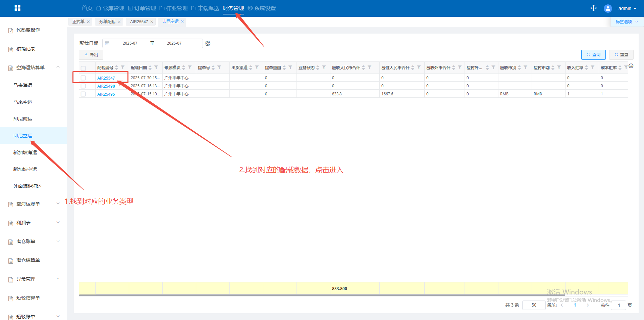Click the page size input showing 50
644x320 pixels.
point(534,305)
